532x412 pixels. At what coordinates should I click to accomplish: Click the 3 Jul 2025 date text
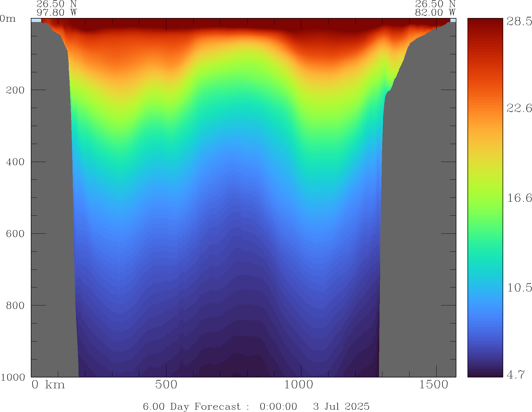[x=341, y=406]
